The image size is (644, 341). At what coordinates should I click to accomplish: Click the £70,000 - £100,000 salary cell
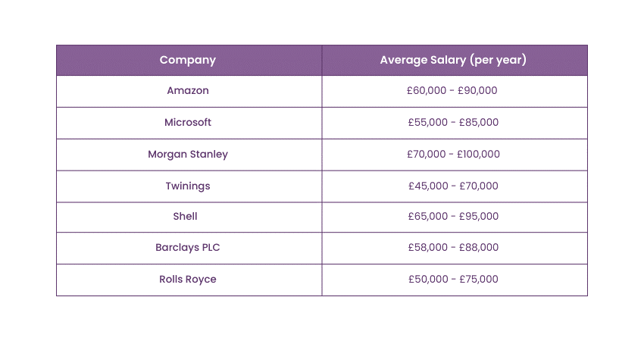tap(453, 154)
